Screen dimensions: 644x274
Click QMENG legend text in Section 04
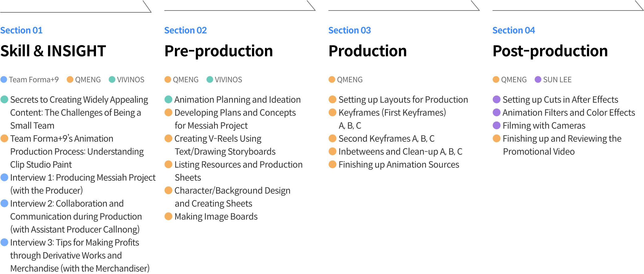click(x=514, y=79)
